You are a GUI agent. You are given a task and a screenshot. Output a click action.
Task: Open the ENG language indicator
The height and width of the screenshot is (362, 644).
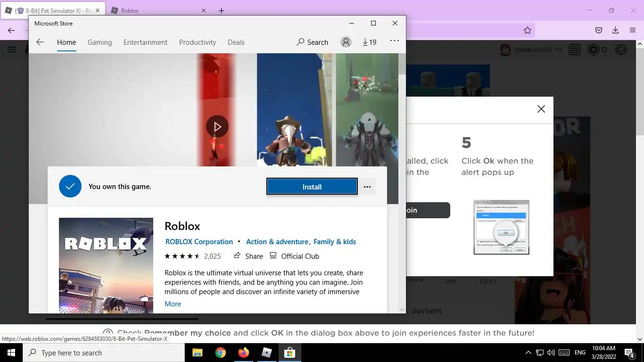tap(580, 353)
